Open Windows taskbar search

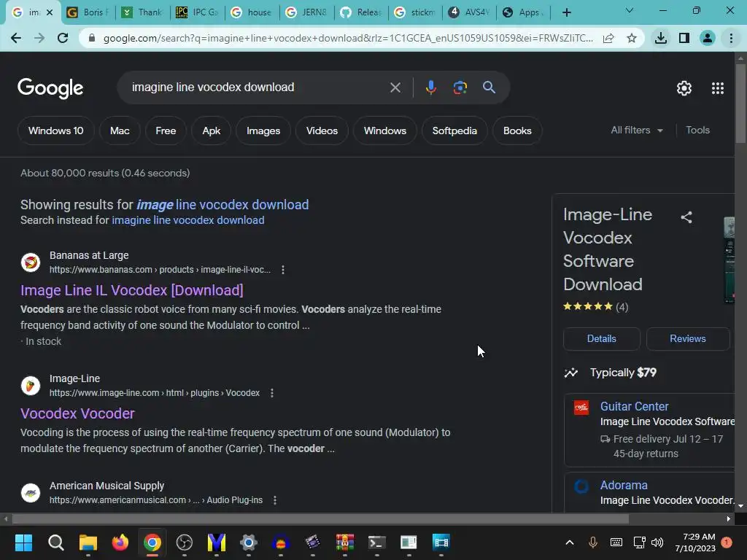(55, 542)
